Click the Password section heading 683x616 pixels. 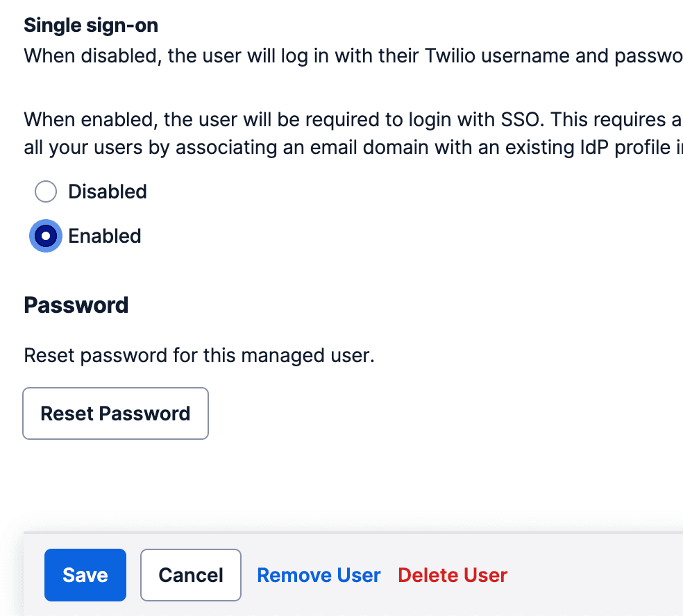tap(76, 305)
